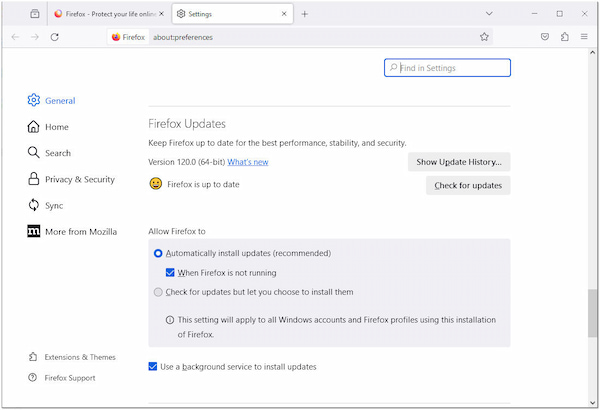Open Extensions & Themes link

pyautogui.click(x=80, y=357)
